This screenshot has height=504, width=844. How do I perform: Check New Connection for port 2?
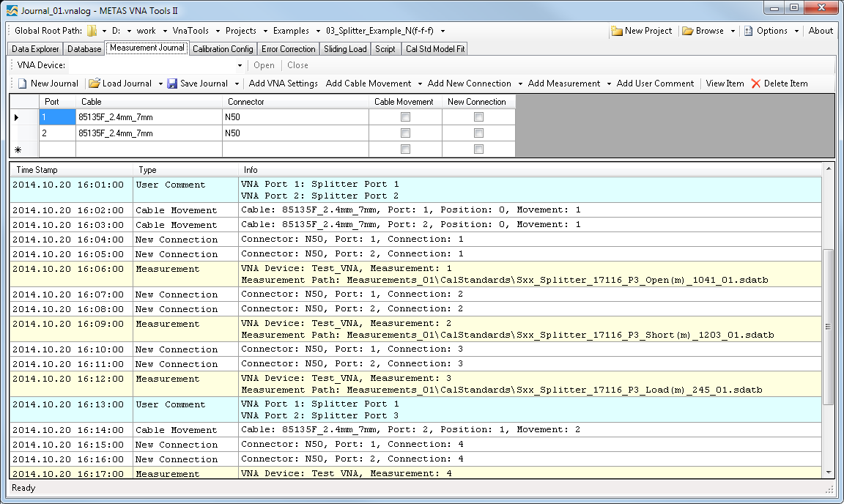click(478, 133)
